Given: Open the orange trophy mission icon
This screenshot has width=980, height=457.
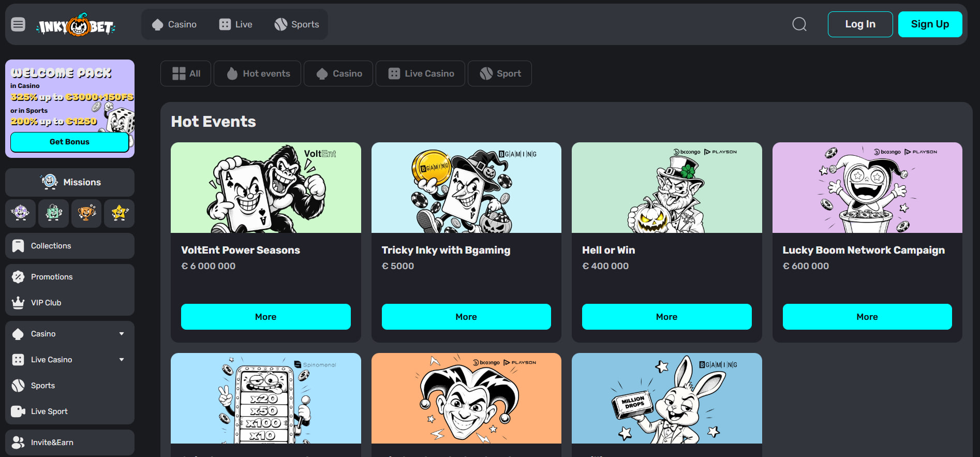Looking at the screenshot, I should pyautogui.click(x=86, y=213).
